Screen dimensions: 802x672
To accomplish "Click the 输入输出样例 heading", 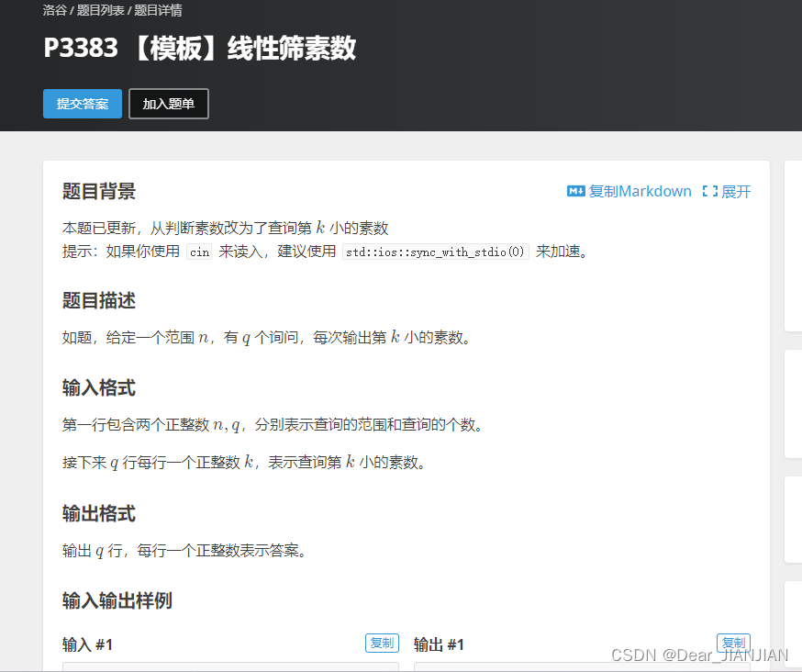I will (117, 601).
